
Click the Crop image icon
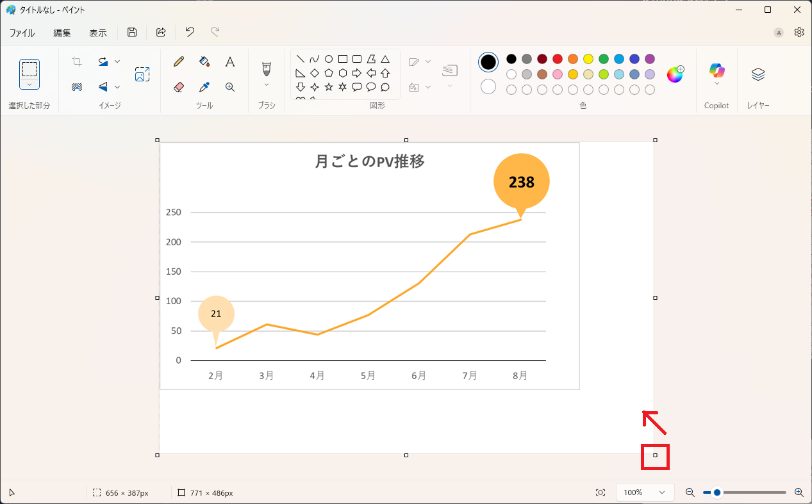click(77, 61)
